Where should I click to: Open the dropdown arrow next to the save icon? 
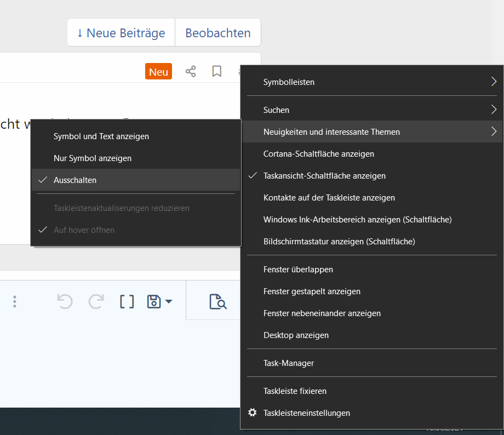pyautogui.click(x=169, y=301)
